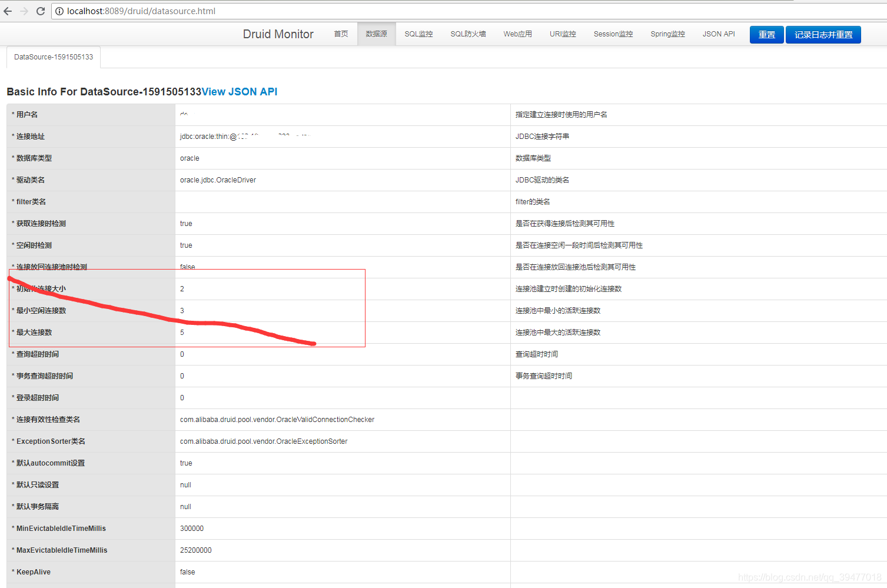Viewport: 887px width, 588px height.
Task: Click the 用户名 row label
Action: tap(27, 115)
